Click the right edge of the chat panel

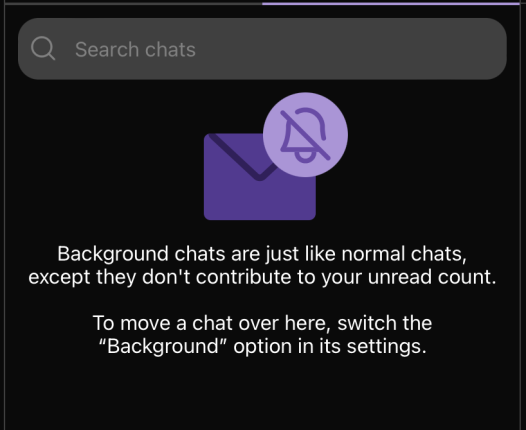pyautogui.click(x=520, y=215)
